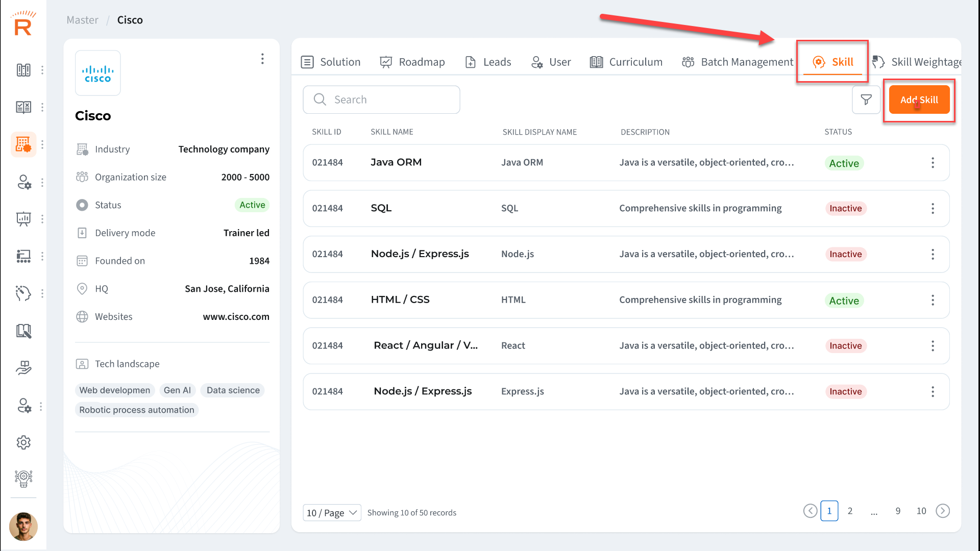
Task: Select the Roadmap tab
Action: (x=412, y=62)
